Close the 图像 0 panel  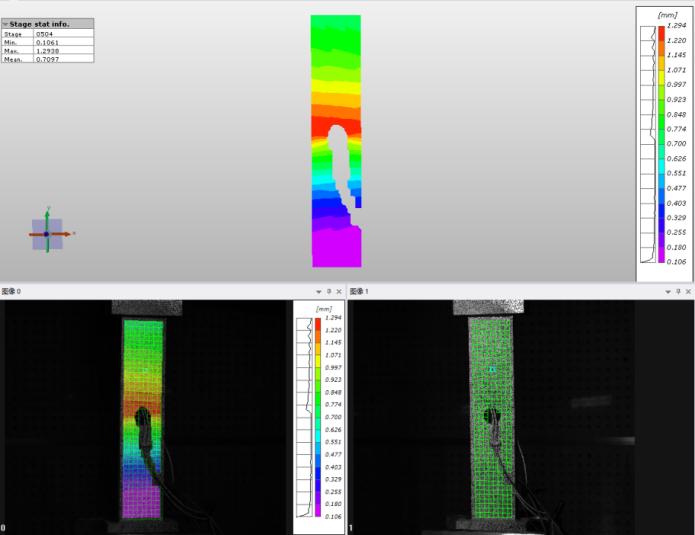click(x=339, y=291)
